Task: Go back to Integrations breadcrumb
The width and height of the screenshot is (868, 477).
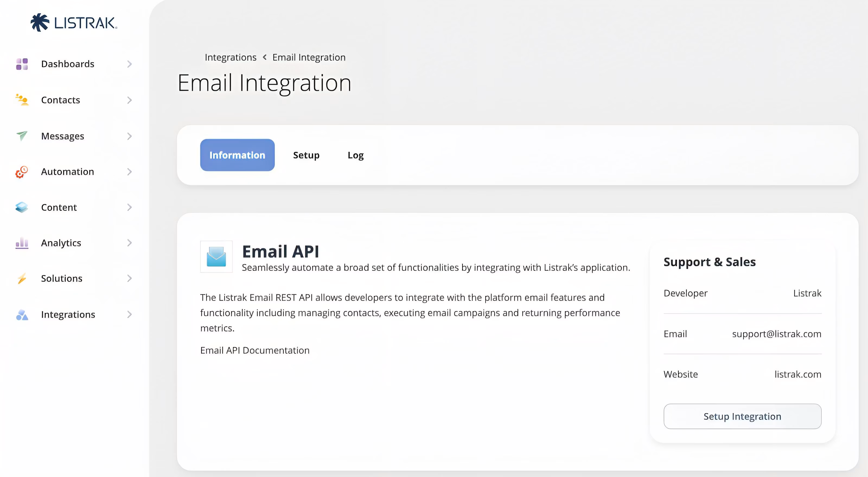Action: pyautogui.click(x=231, y=57)
